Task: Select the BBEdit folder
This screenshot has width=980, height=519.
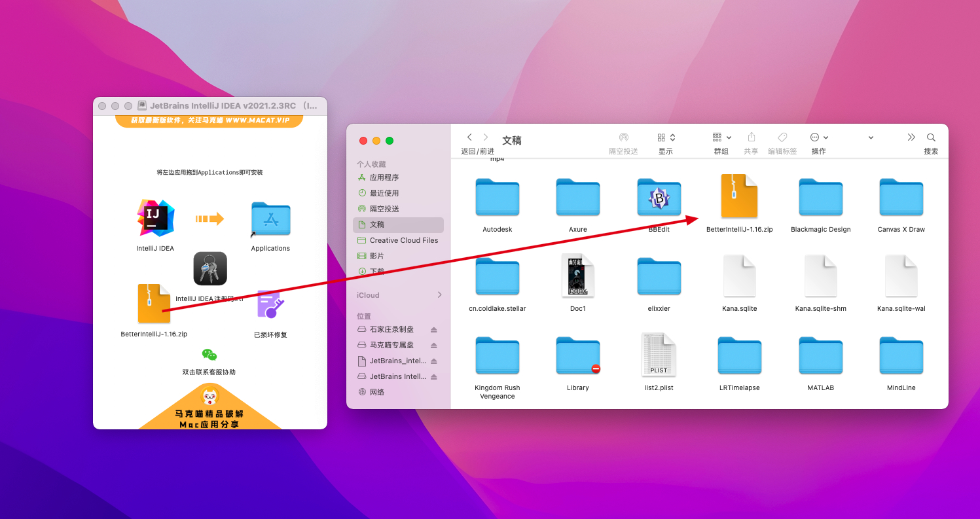Action: point(659,197)
